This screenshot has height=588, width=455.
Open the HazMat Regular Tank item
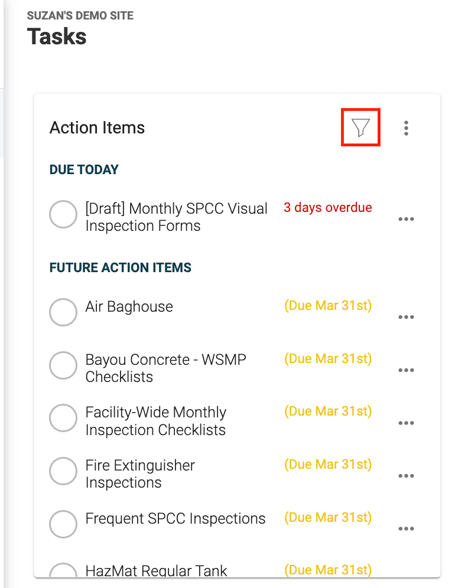[x=156, y=570]
